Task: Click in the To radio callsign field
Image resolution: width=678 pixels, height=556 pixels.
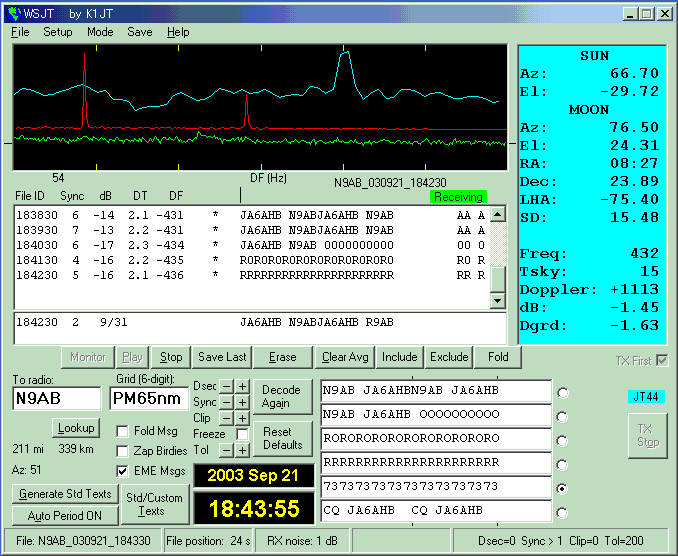Action: (57, 399)
